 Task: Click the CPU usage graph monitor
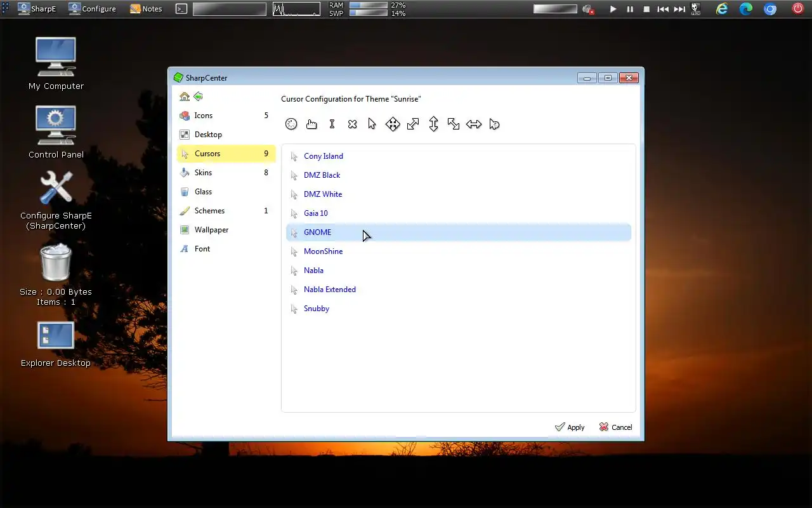tap(296, 9)
